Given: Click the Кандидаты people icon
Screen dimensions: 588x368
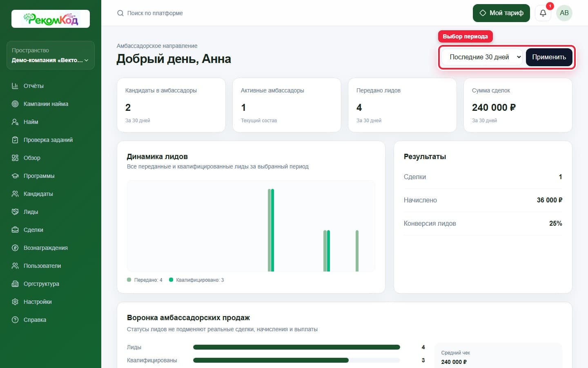Looking at the screenshot, I should (x=15, y=194).
